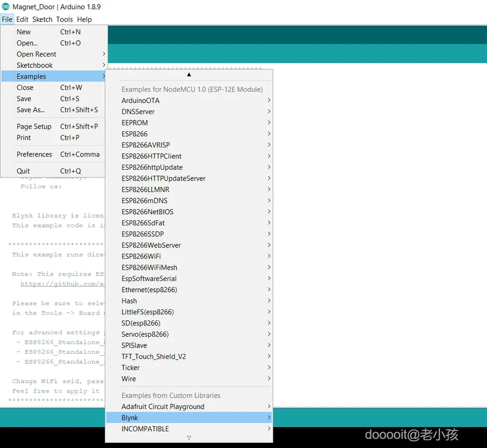Open SPISlave examples submenu
Viewport: 487px width, 448px height.
tap(189, 345)
